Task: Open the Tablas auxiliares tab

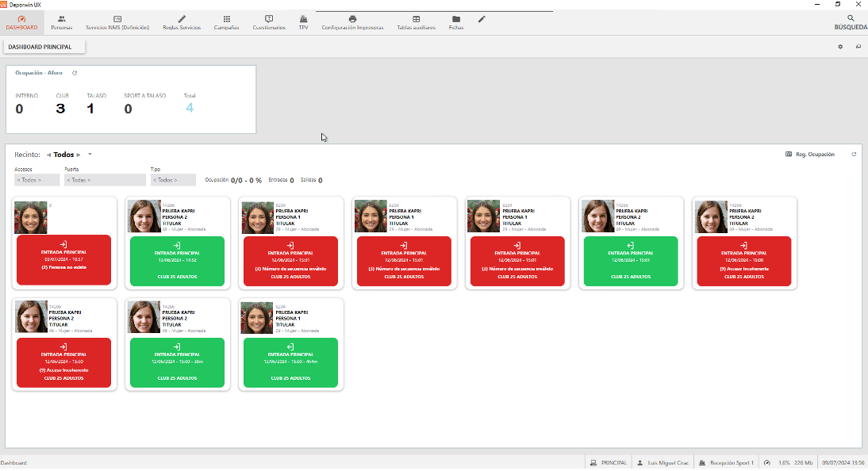Action: tap(416, 22)
